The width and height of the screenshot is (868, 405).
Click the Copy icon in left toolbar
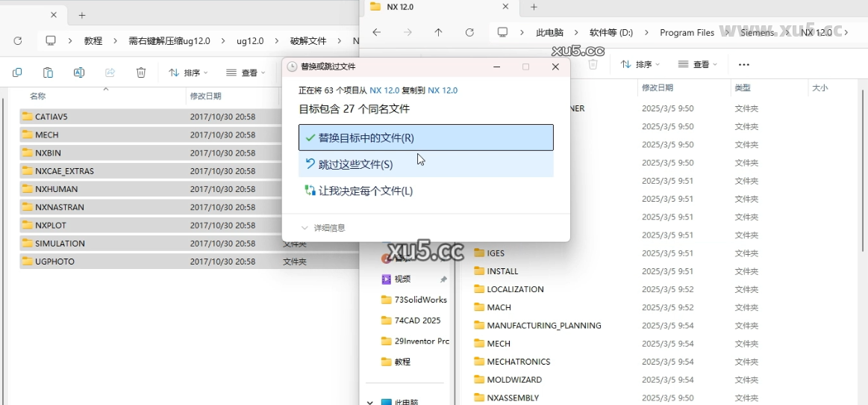click(x=17, y=72)
